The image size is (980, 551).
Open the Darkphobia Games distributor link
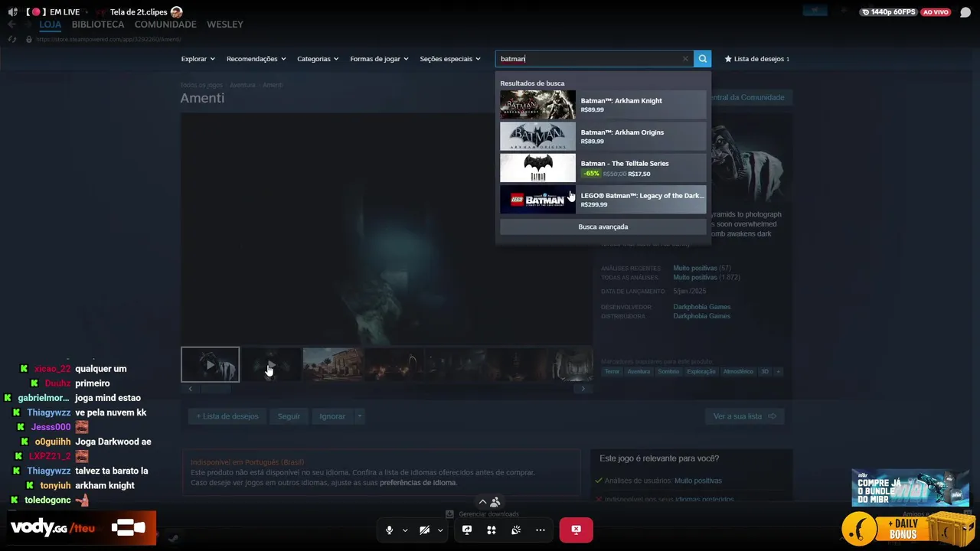coord(701,316)
